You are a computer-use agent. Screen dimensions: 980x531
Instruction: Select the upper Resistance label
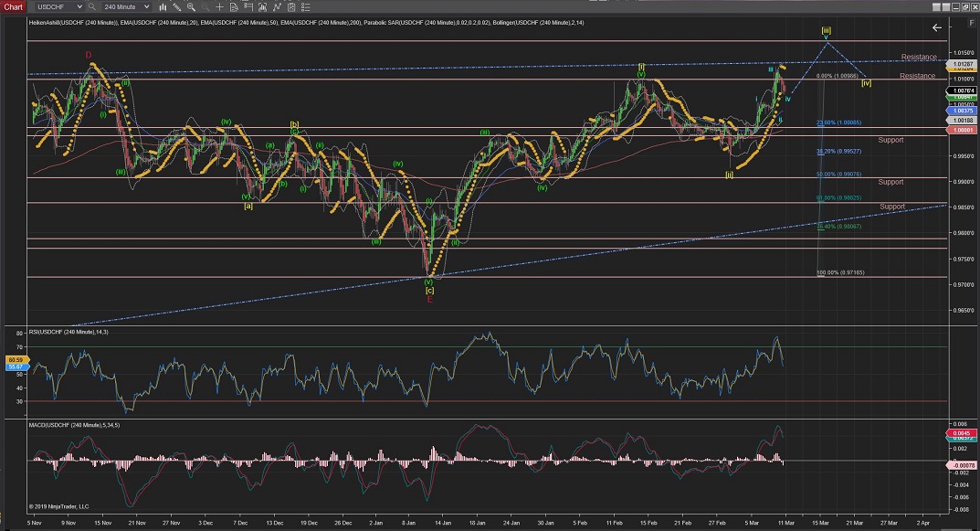(919, 57)
